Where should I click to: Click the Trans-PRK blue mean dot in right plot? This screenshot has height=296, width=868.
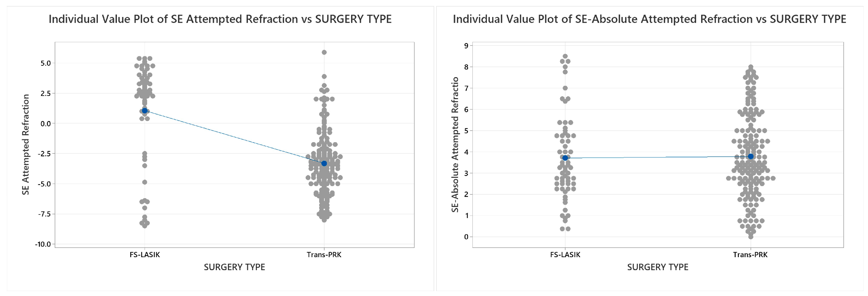[750, 156]
